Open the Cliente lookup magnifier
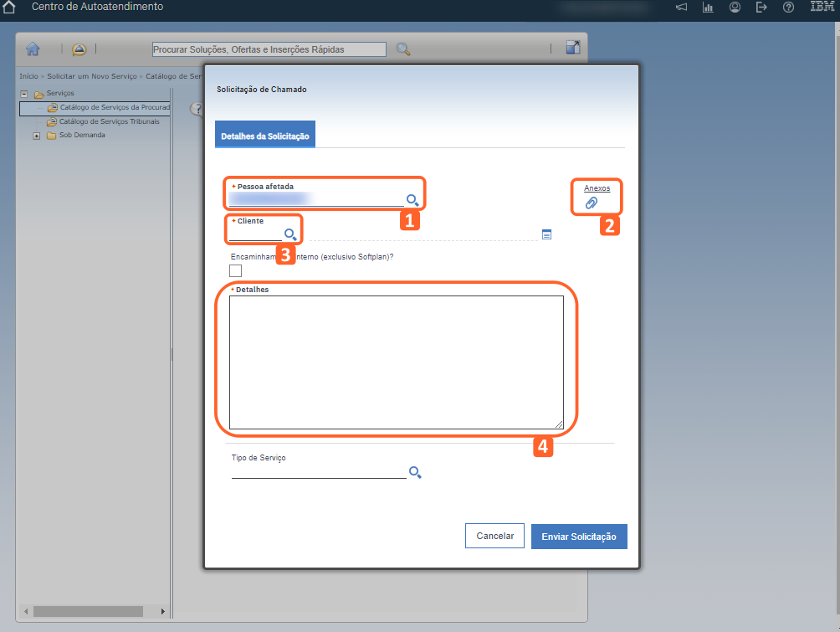840x632 pixels. [x=290, y=234]
